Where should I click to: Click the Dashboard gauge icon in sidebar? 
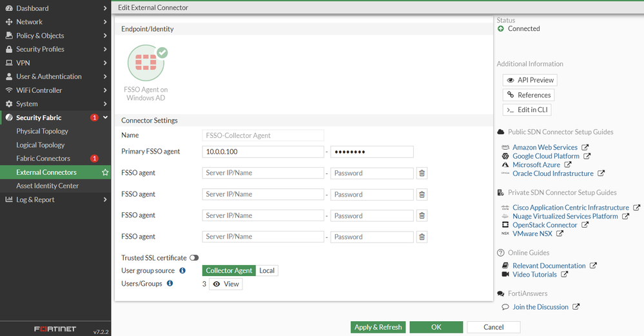(x=9, y=8)
